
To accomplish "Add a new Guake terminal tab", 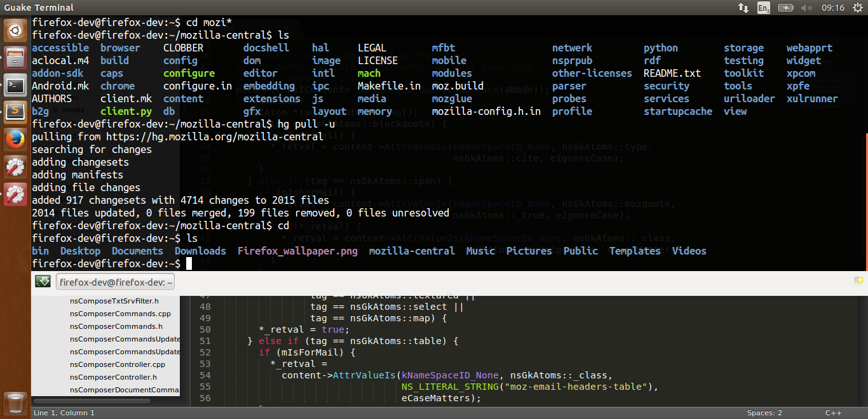I will pos(858,280).
